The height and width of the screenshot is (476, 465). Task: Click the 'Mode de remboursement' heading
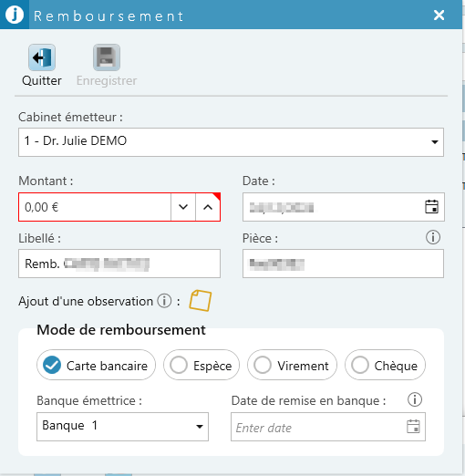click(121, 330)
